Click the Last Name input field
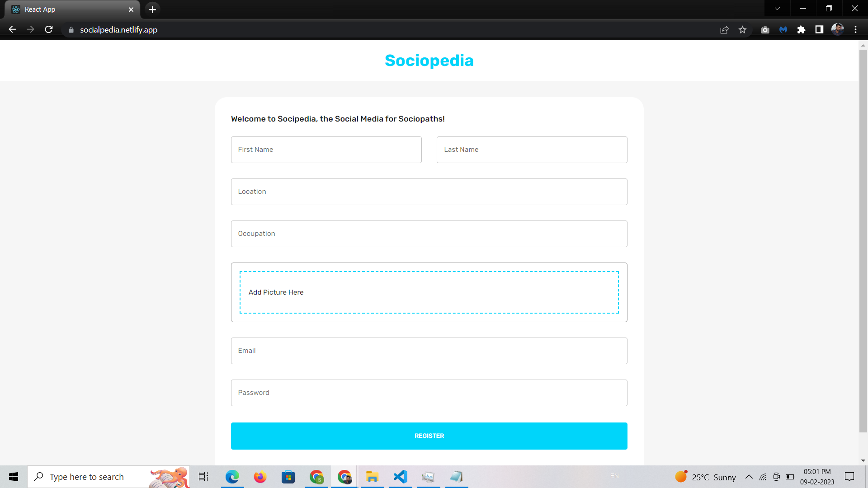Screen dimensions: 868x488 [532, 150]
